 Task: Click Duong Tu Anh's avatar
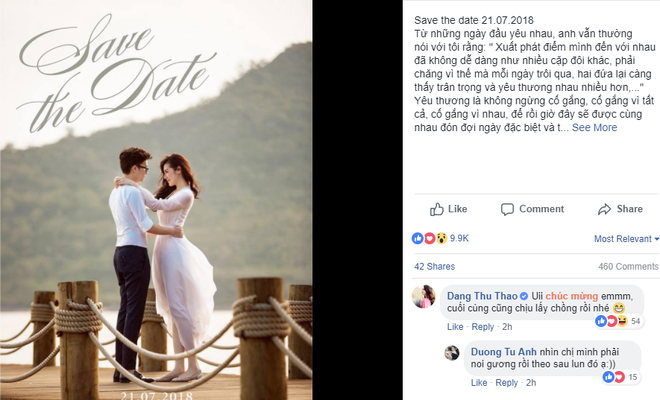(x=452, y=353)
